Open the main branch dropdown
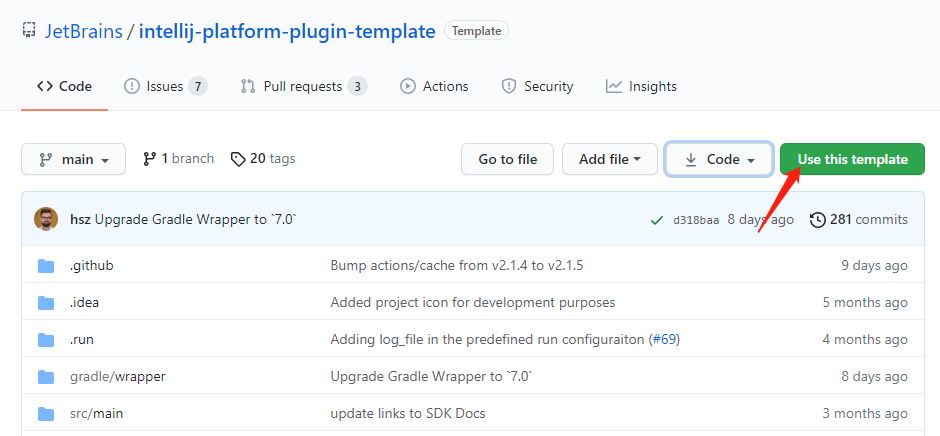Screen dimensions: 940x436 [74, 160]
